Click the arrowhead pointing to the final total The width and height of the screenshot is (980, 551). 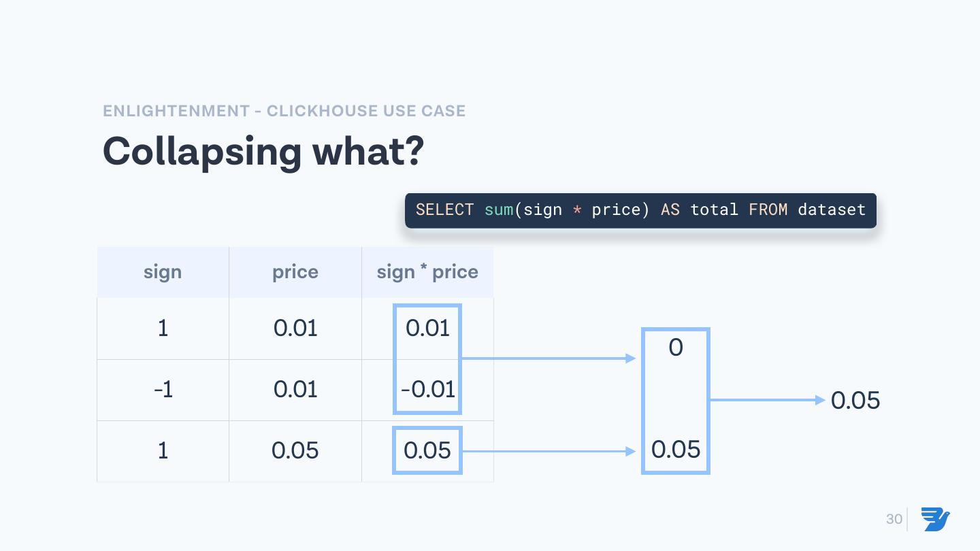(821, 400)
